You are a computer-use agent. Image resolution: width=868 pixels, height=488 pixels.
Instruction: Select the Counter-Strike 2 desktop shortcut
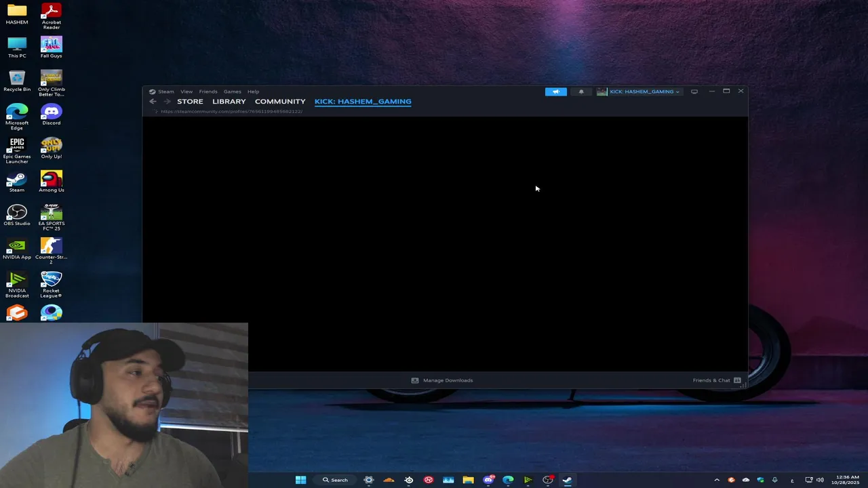click(51, 251)
